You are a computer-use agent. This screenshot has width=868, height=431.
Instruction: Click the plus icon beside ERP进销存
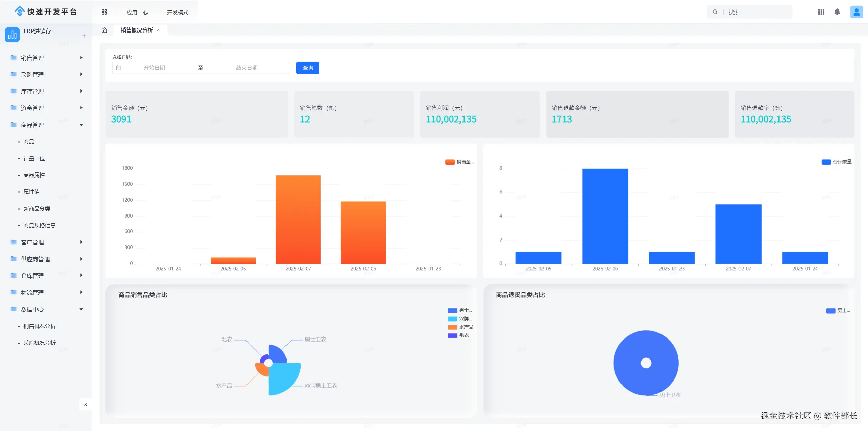pos(84,36)
